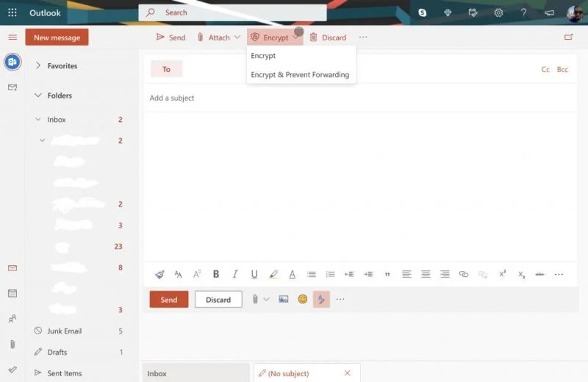Insert numbered list
The height and width of the screenshot is (382, 588).
point(330,275)
